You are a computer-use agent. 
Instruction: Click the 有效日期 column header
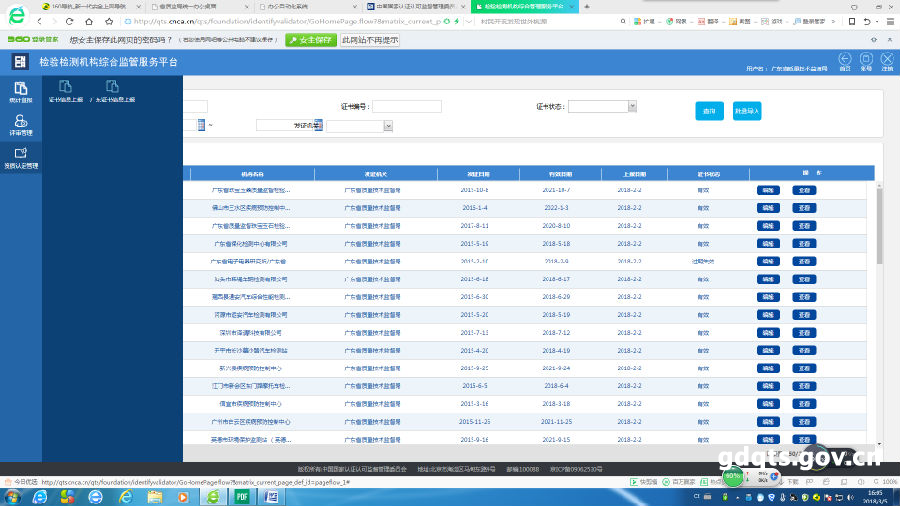[560, 174]
